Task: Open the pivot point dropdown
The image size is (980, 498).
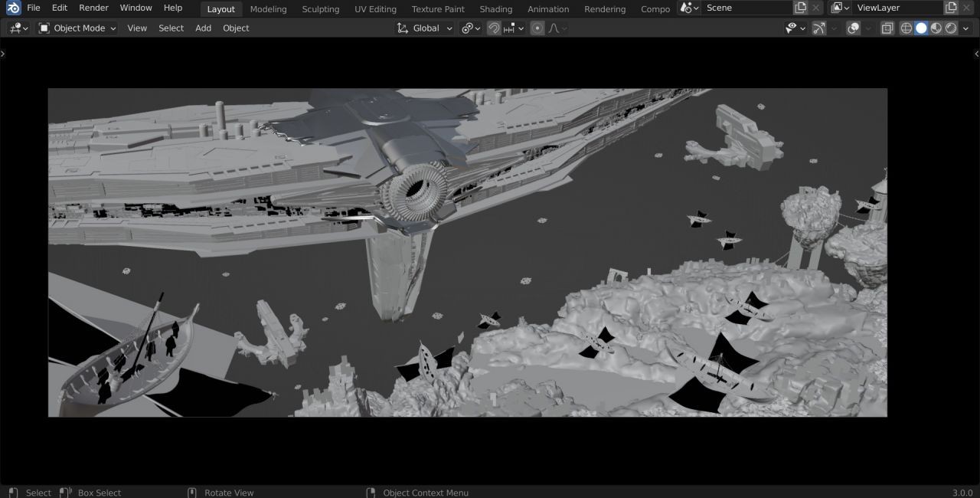Action: click(x=470, y=28)
